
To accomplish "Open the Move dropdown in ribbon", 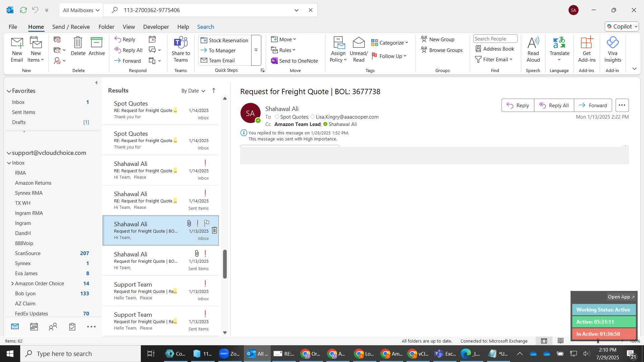I will 283,39.
